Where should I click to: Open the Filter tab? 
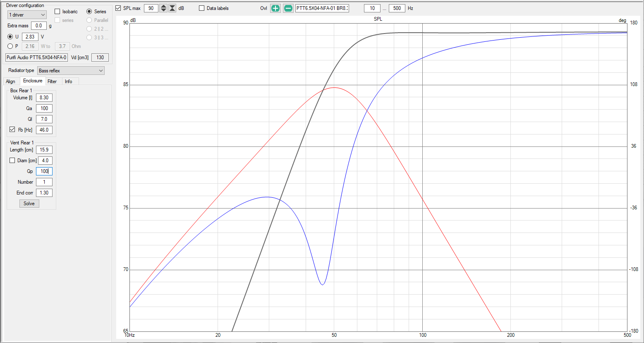pos(52,82)
